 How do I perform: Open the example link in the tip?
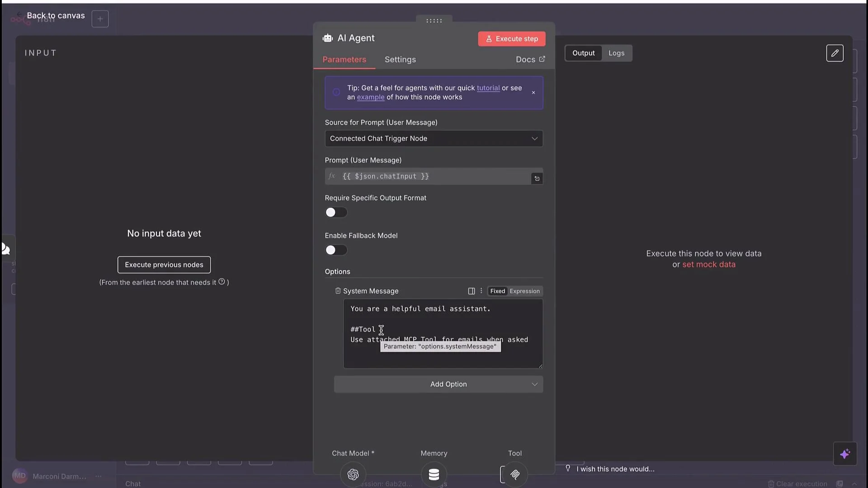tap(370, 97)
